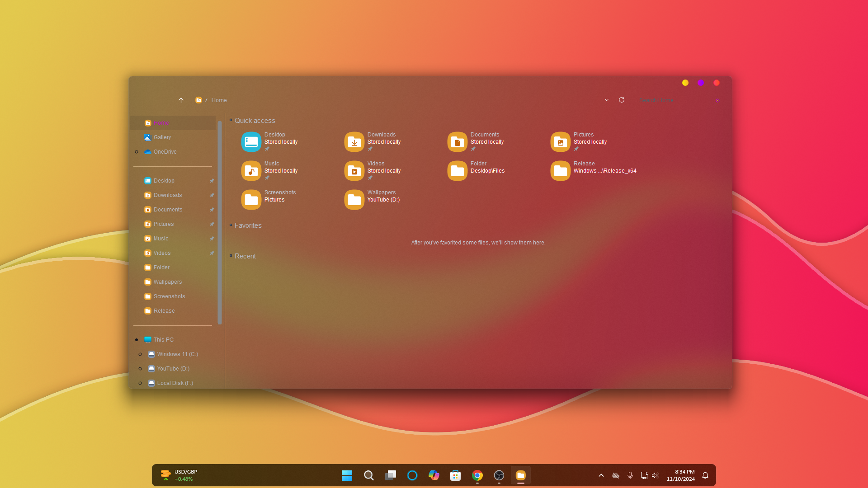Click the up navigation arrow
The image size is (868, 488).
[181, 100]
